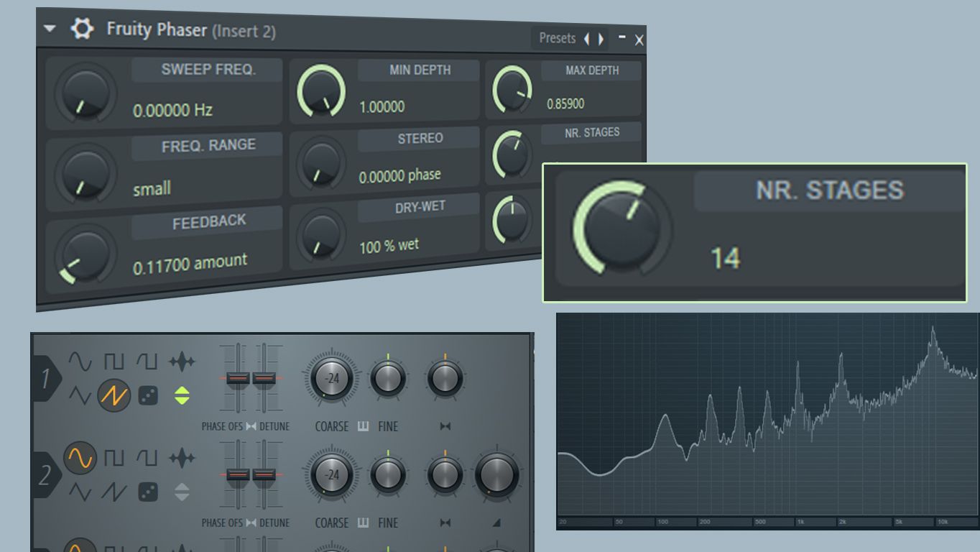The width and height of the screenshot is (980, 552).
Task: Click the "1k" frequency label on the spectrum
Action: click(x=799, y=522)
